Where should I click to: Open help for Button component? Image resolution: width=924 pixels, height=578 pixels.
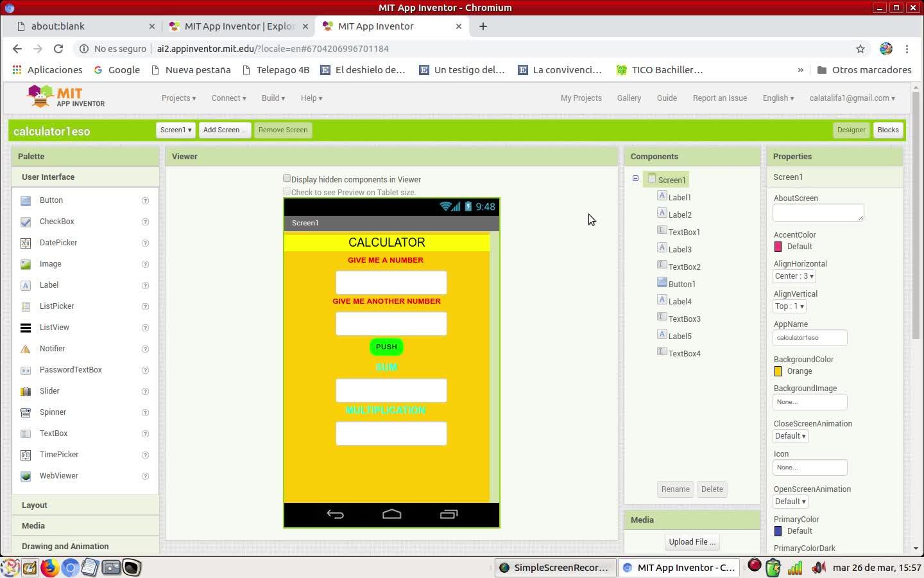click(145, 200)
